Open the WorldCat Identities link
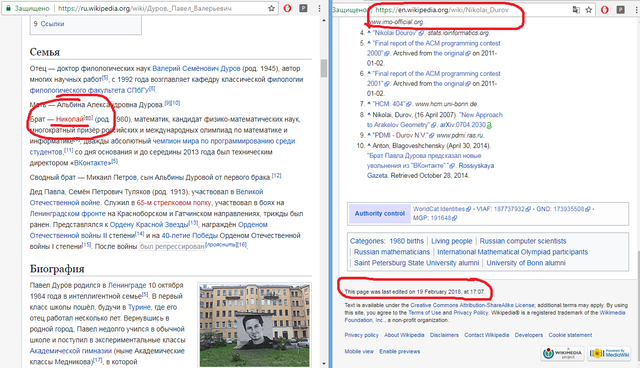 click(x=439, y=209)
